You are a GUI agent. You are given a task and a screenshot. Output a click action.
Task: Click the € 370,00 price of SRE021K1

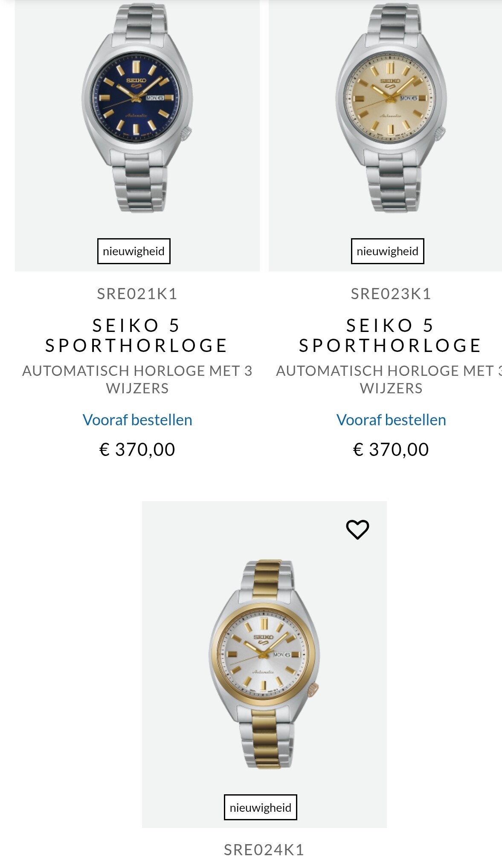pos(137,450)
